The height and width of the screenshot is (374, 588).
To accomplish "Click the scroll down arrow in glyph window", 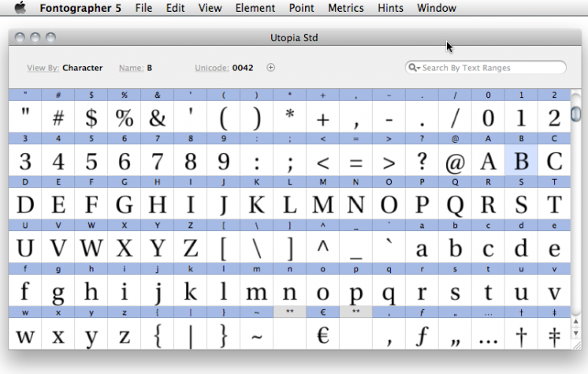I will click(576, 334).
